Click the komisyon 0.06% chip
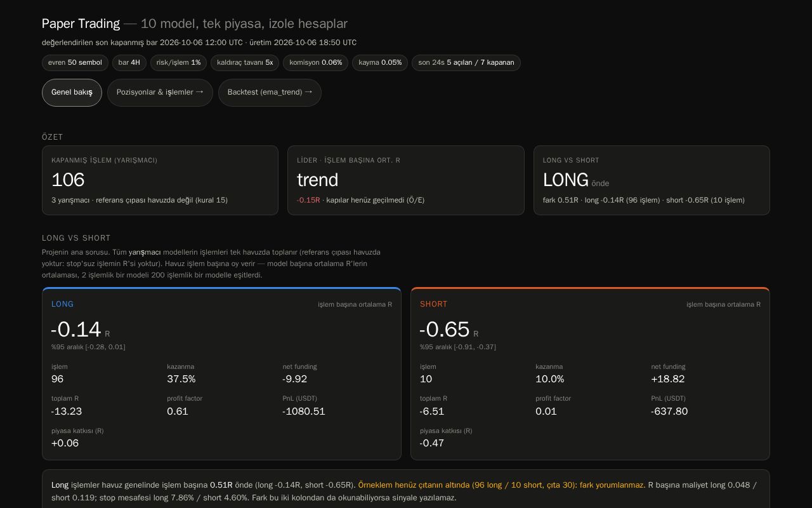The width and height of the screenshot is (812, 508). pyautogui.click(x=315, y=63)
